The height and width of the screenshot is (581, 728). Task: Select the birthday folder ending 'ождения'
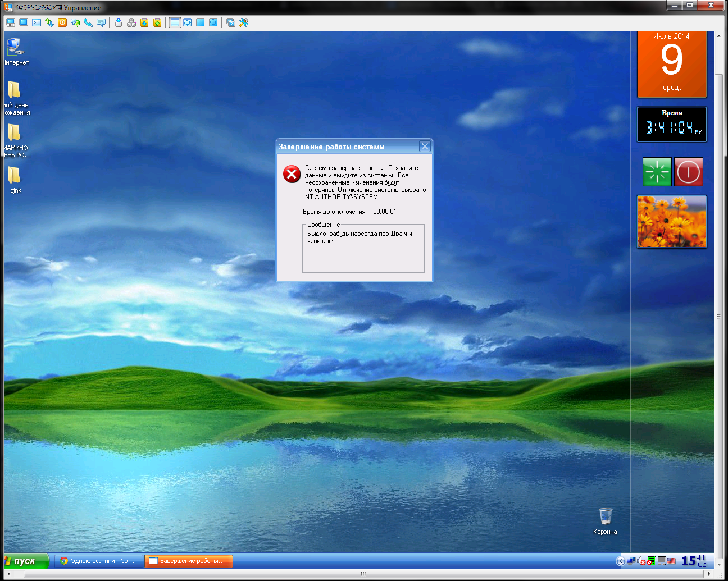pyautogui.click(x=16, y=98)
